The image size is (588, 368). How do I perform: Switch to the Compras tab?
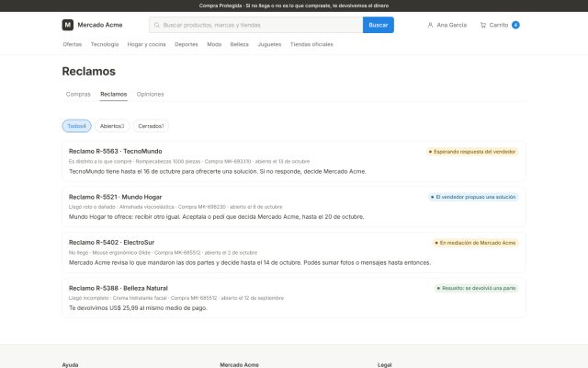pyautogui.click(x=78, y=94)
